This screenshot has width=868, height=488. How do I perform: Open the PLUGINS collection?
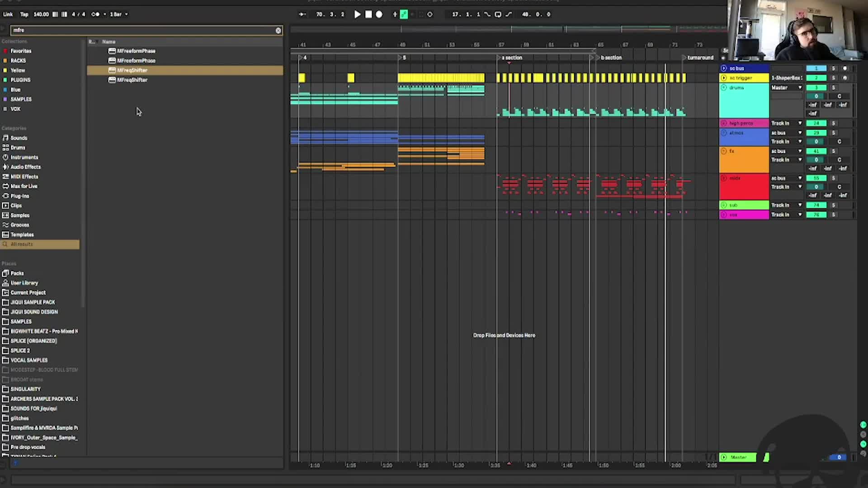click(x=20, y=80)
